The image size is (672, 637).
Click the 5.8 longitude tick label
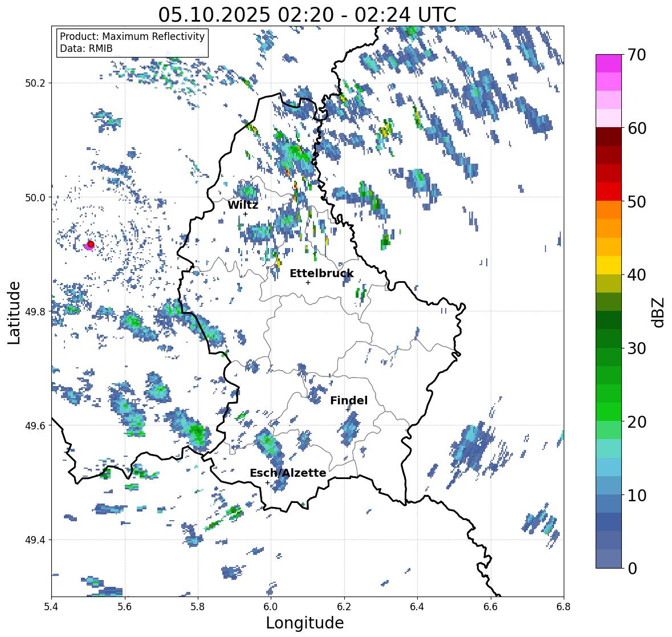tap(198, 607)
